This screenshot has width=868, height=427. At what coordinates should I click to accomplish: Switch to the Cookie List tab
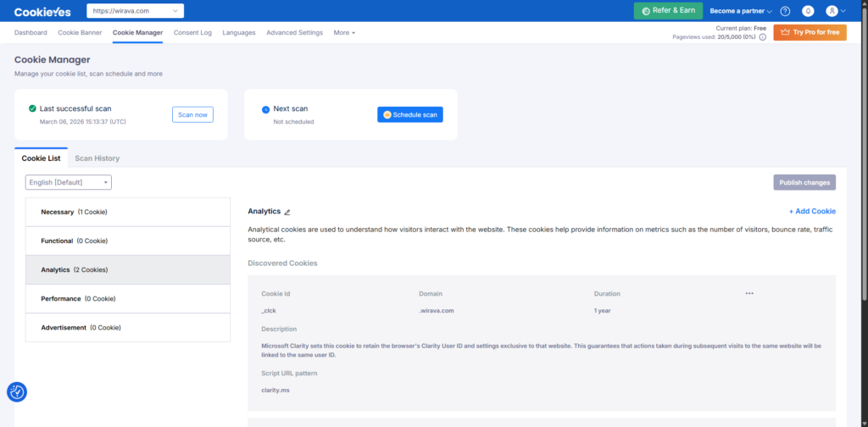coord(41,158)
